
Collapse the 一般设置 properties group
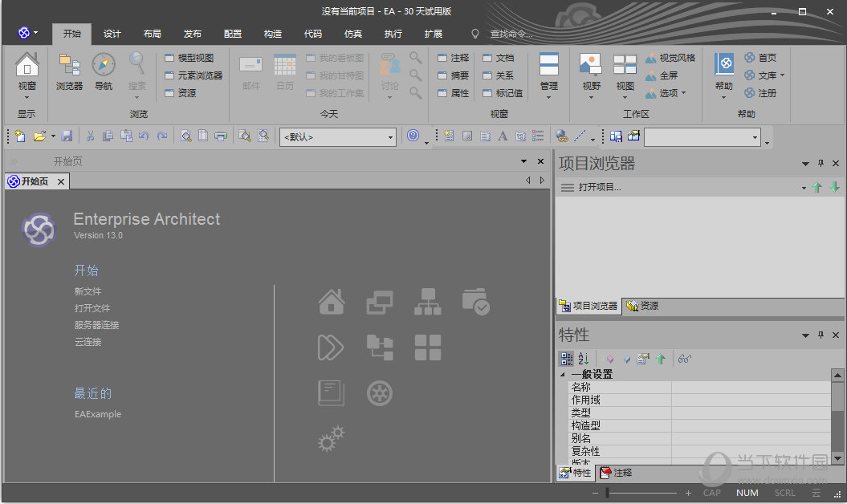pyautogui.click(x=562, y=374)
